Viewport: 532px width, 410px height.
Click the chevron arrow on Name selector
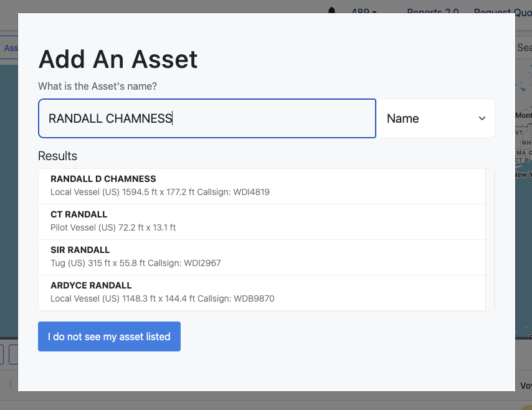click(x=482, y=118)
